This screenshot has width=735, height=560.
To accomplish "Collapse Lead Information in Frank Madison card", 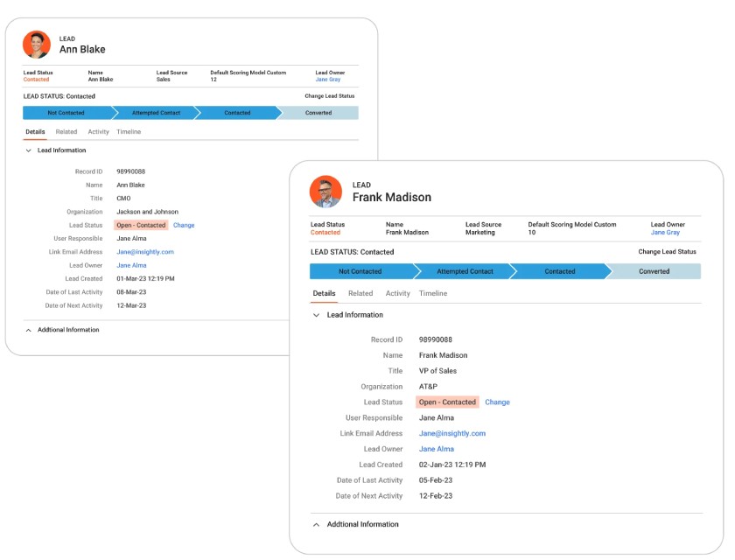I will (x=317, y=315).
